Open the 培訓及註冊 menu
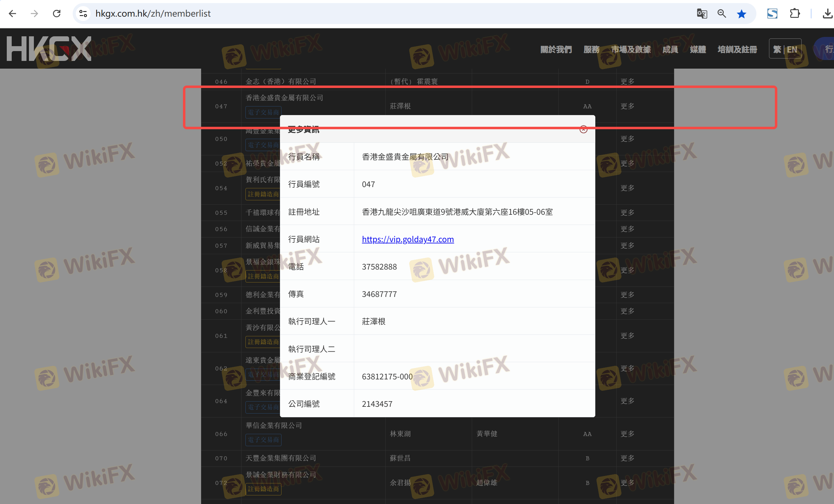 coord(737,50)
